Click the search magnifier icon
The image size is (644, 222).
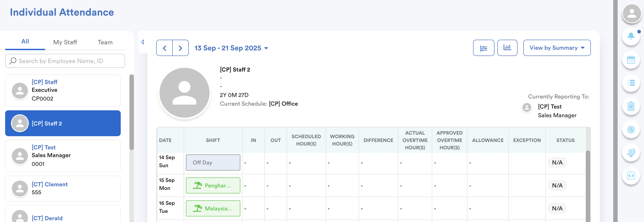pos(13,61)
